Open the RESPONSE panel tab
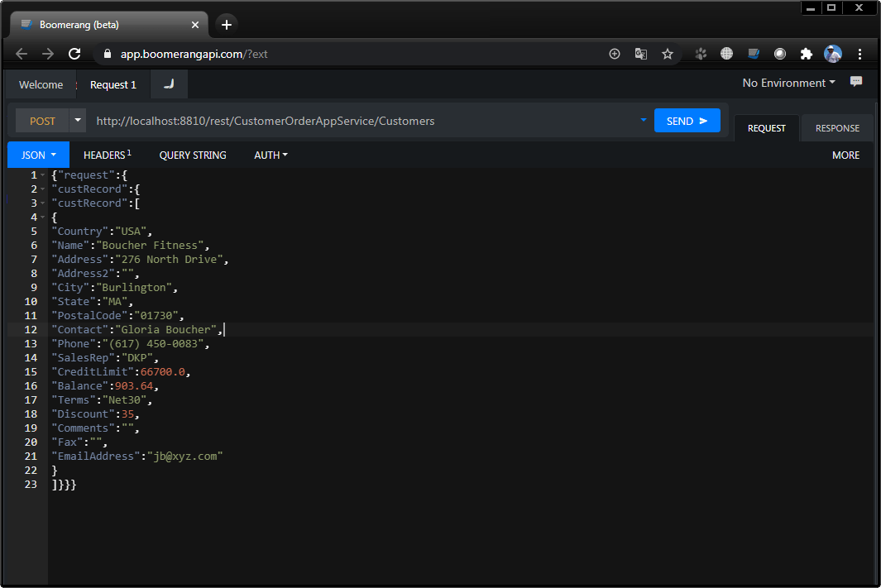 click(837, 128)
